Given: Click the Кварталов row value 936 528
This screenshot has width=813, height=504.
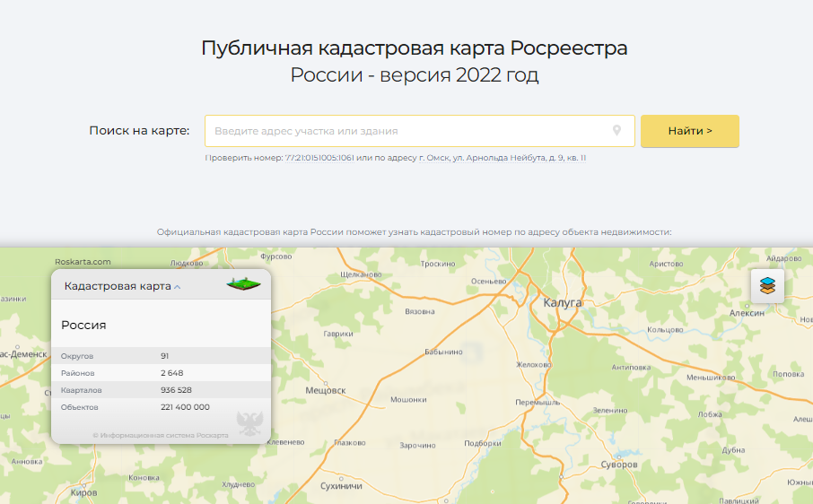Looking at the screenshot, I should [176, 390].
